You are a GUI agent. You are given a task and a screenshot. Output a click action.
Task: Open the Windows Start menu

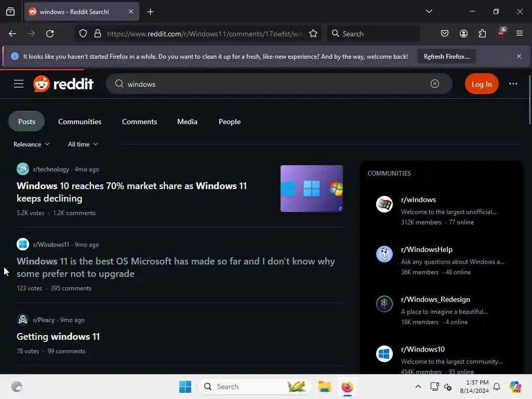coord(185,387)
